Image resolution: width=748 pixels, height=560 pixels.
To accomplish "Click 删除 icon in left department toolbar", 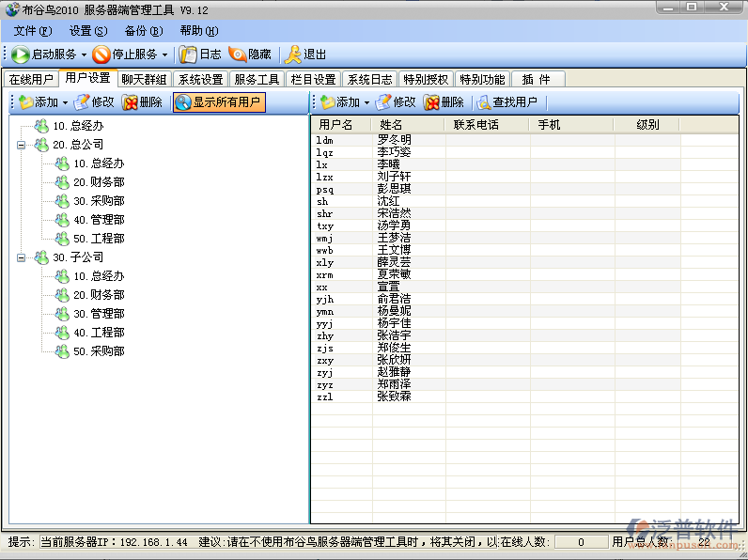I will click(130, 102).
